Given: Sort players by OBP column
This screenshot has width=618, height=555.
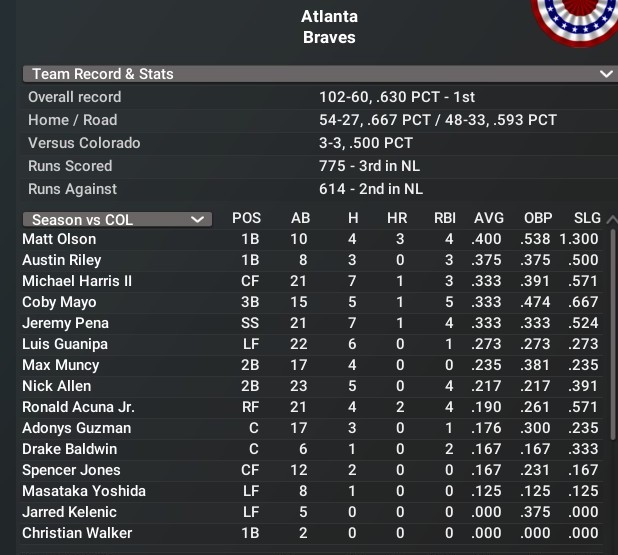Looking at the screenshot, I should pos(538,219).
